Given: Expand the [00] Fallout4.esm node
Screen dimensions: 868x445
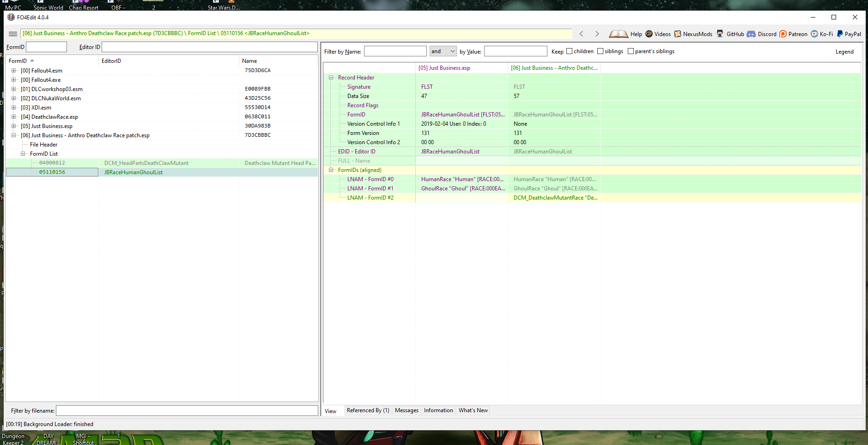Looking at the screenshot, I should [14, 71].
